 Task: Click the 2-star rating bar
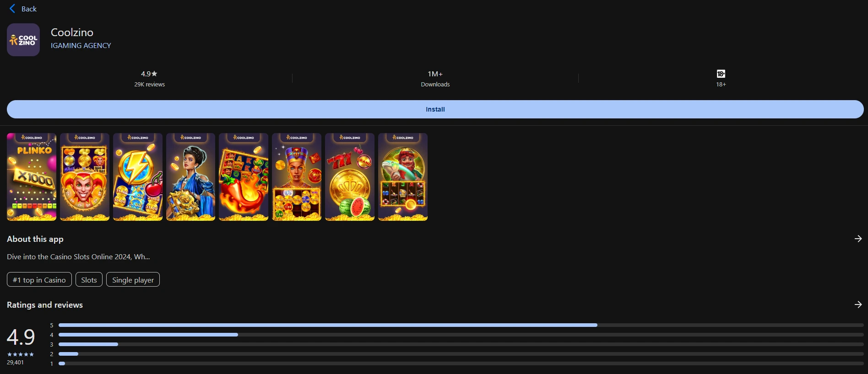tap(461, 354)
